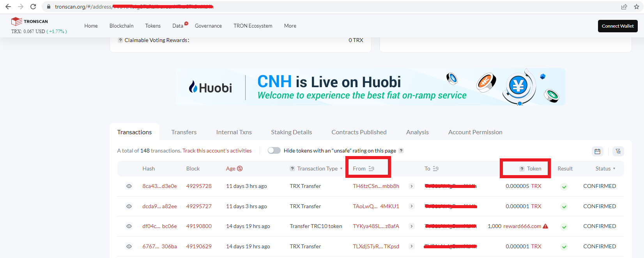644x258 pixels.
Task: Go back with browser back arrow
Action: [8, 7]
